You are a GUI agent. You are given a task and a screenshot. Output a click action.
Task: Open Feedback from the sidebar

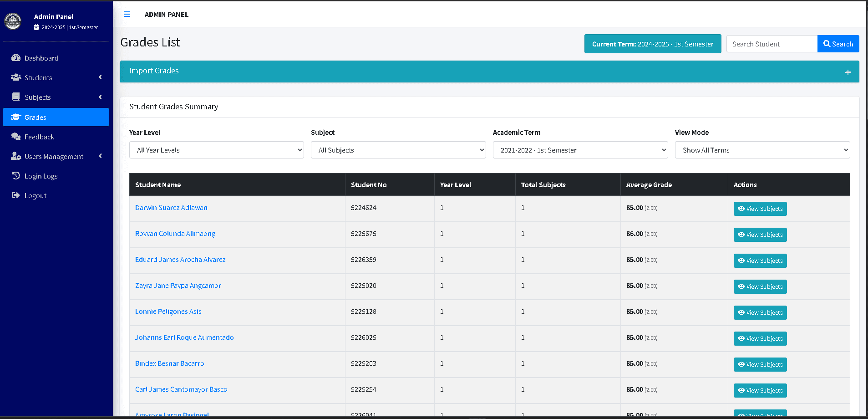[56, 137]
